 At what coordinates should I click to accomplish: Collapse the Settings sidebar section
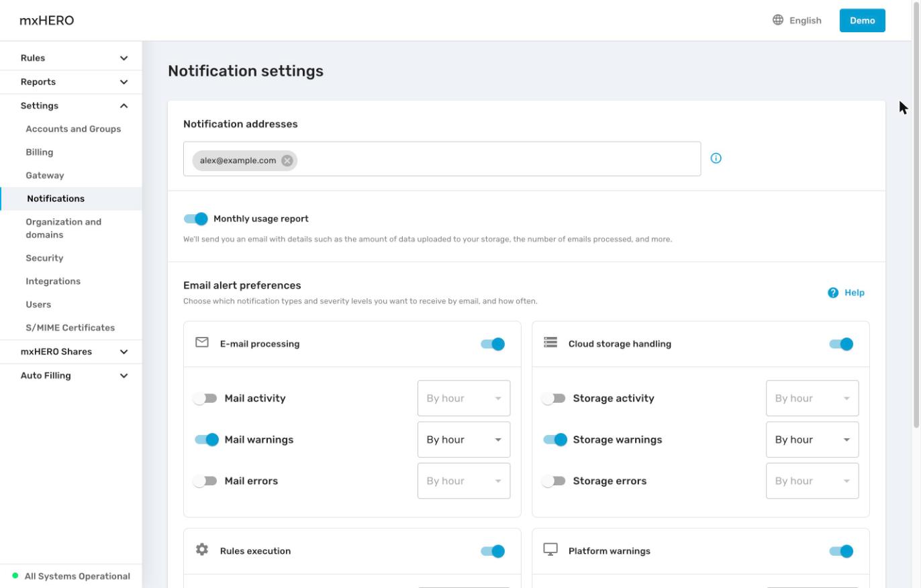(71, 105)
